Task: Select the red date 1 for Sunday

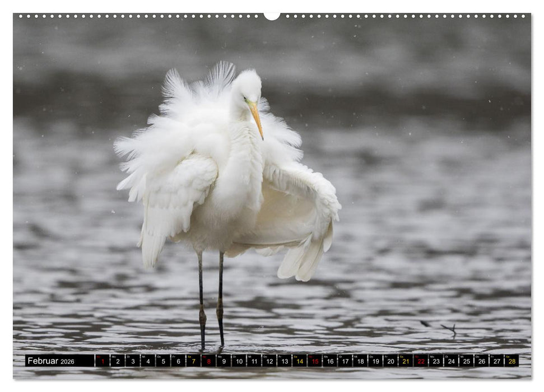Action: pyautogui.click(x=101, y=362)
